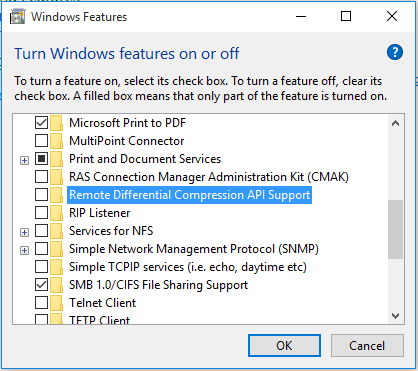Maximize the Windows Features window
This screenshot has height=371, width=418.
point(346,16)
